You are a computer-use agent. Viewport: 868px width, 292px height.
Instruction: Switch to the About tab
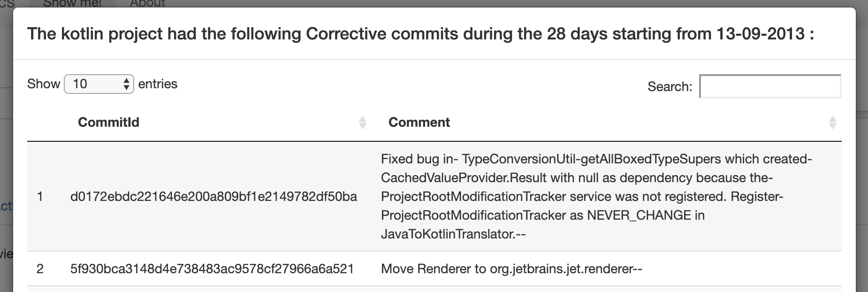click(147, 3)
